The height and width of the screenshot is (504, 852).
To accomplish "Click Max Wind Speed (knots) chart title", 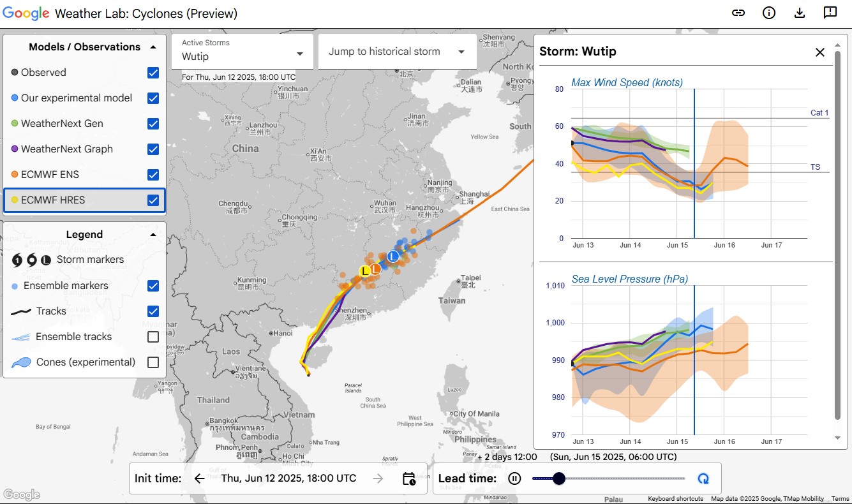I will (x=627, y=82).
